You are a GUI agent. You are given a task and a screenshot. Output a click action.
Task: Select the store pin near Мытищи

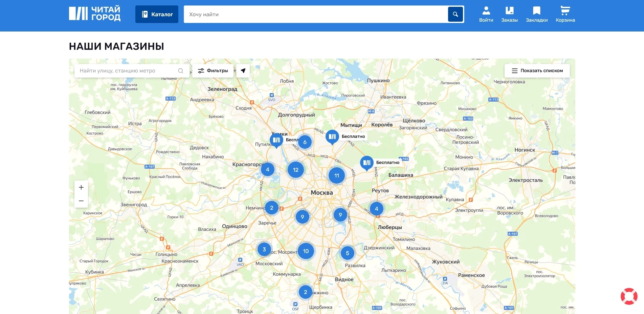[x=332, y=137]
